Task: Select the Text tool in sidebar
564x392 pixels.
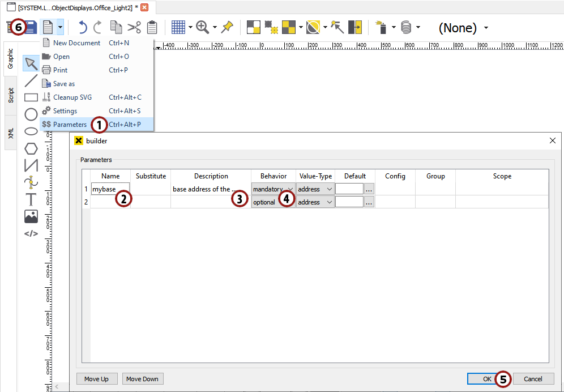Action: [31, 199]
